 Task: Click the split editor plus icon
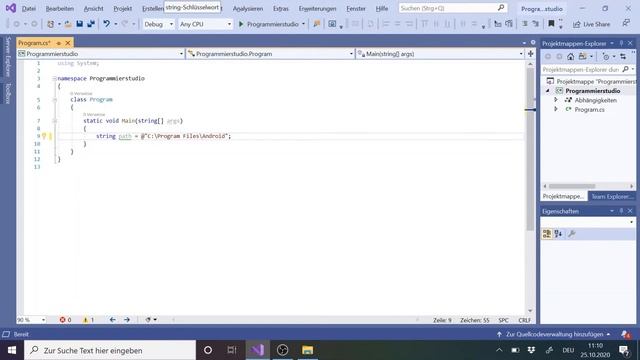point(531,53)
